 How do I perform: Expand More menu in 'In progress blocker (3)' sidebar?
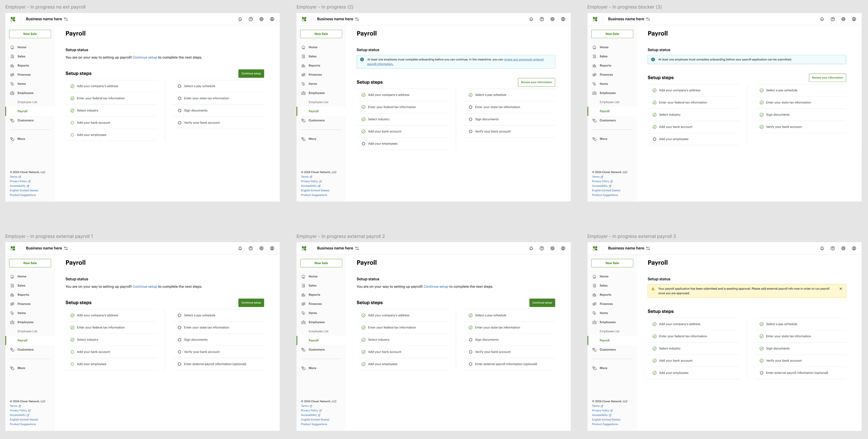(x=603, y=139)
